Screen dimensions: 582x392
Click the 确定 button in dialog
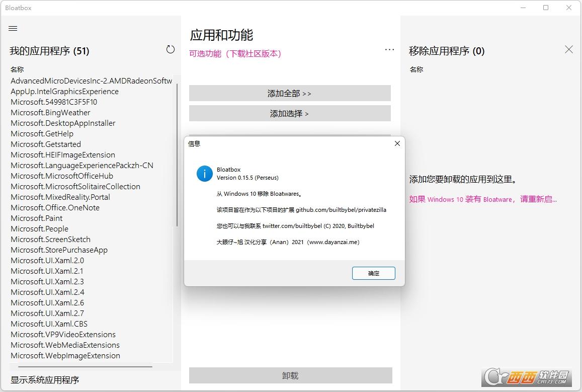click(x=373, y=273)
